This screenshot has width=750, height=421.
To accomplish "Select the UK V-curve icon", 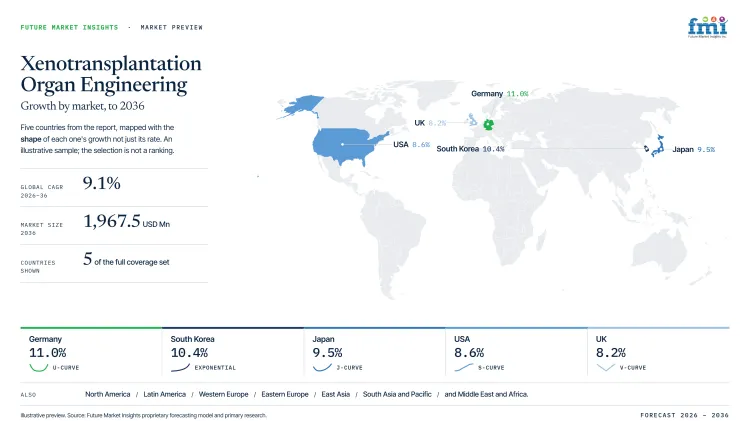I will (606, 368).
